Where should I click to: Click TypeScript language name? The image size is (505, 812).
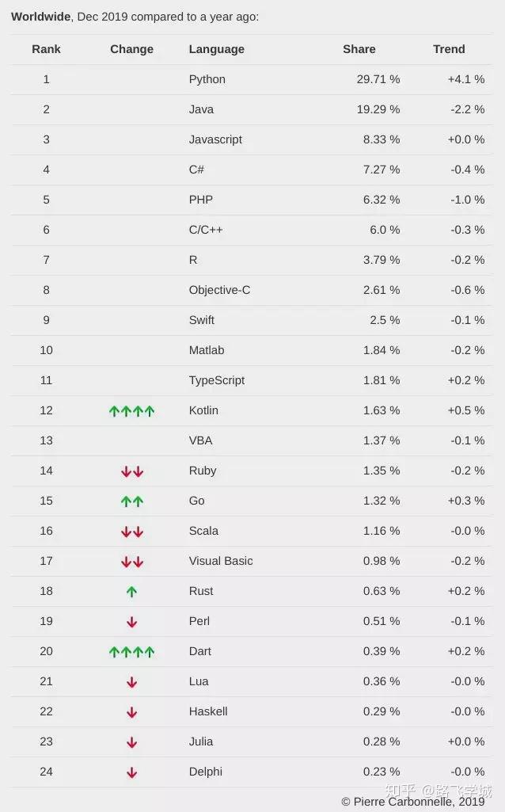pos(216,380)
